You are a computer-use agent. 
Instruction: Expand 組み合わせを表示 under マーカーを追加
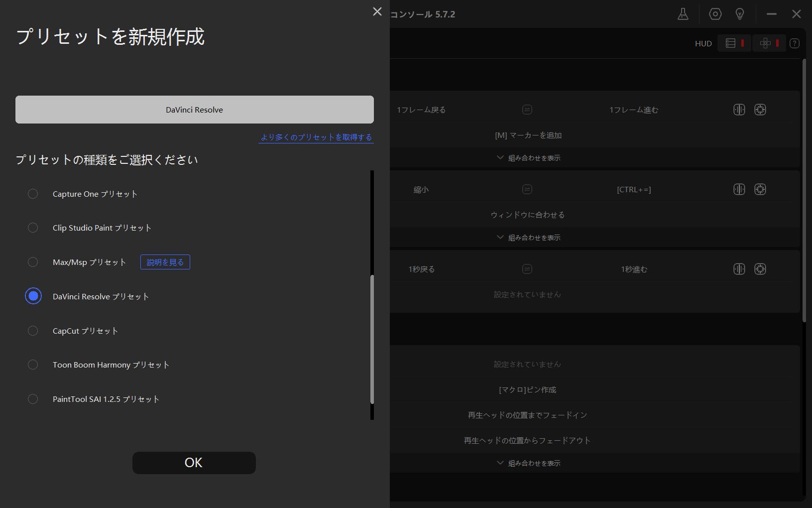[528, 158]
